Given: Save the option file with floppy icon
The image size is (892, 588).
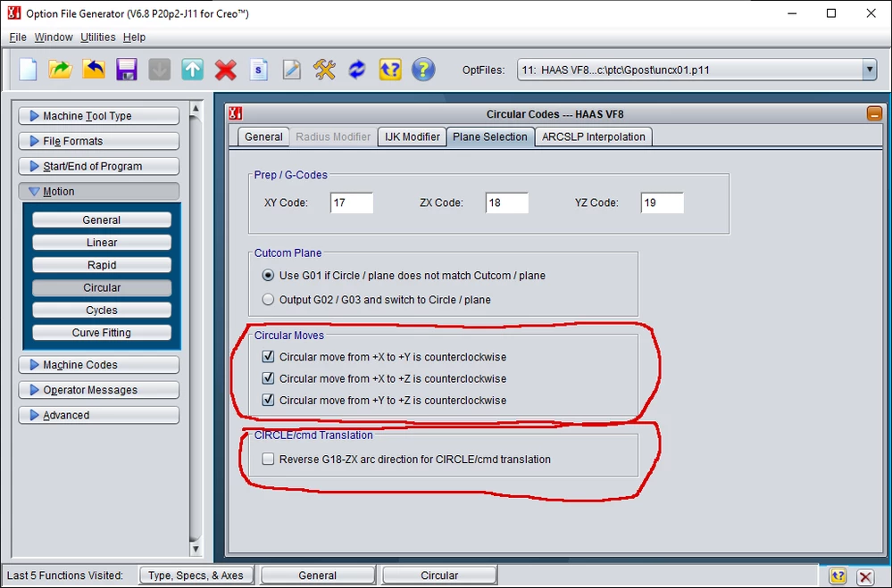Looking at the screenshot, I should (126, 70).
